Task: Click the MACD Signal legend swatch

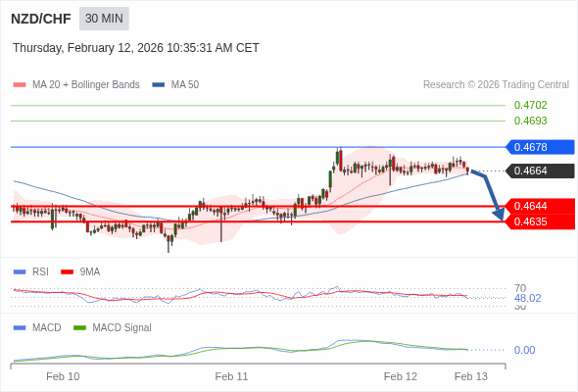Action: [x=79, y=328]
